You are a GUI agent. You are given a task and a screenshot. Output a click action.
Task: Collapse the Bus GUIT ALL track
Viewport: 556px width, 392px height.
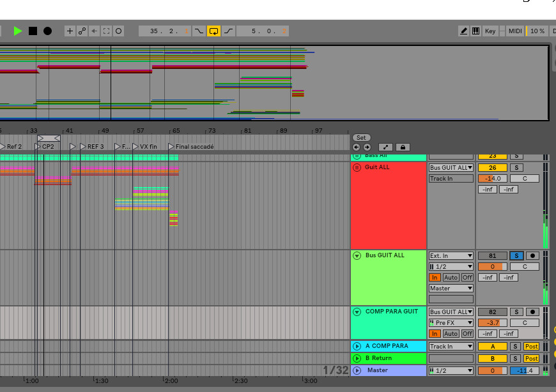(357, 255)
